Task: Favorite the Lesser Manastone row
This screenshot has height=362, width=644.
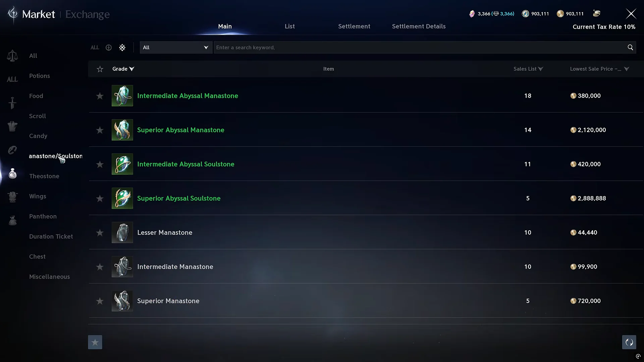Action: (x=100, y=233)
